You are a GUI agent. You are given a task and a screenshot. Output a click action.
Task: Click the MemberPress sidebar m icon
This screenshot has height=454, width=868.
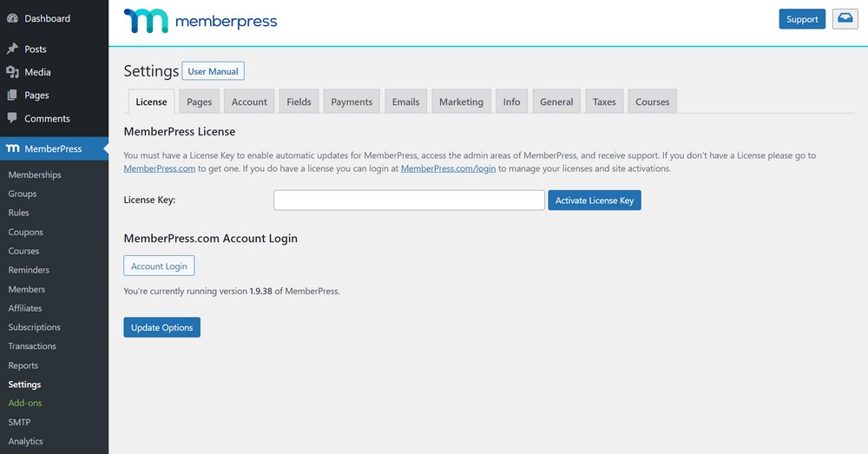click(13, 148)
